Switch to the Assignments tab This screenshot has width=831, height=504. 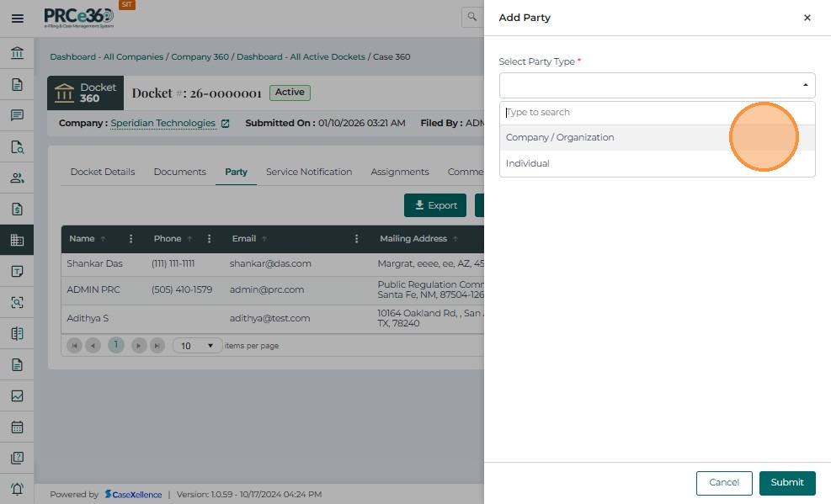[x=400, y=172]
